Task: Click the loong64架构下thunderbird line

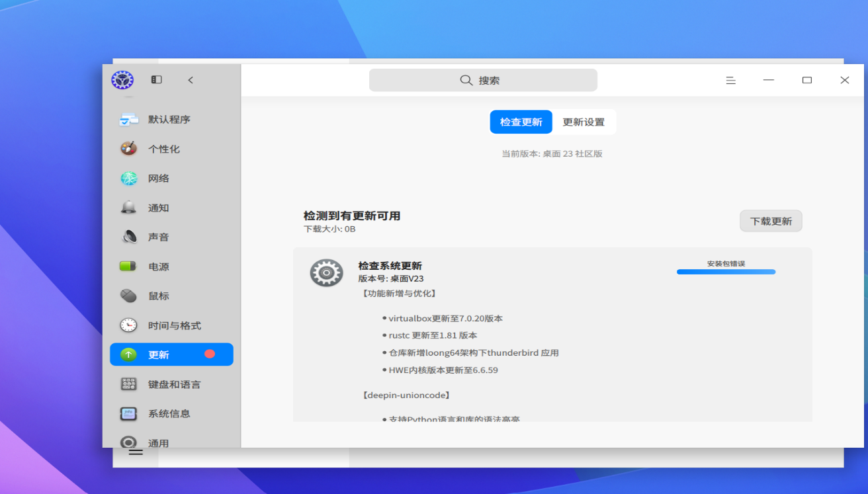Action: click(x=474, y=353)
